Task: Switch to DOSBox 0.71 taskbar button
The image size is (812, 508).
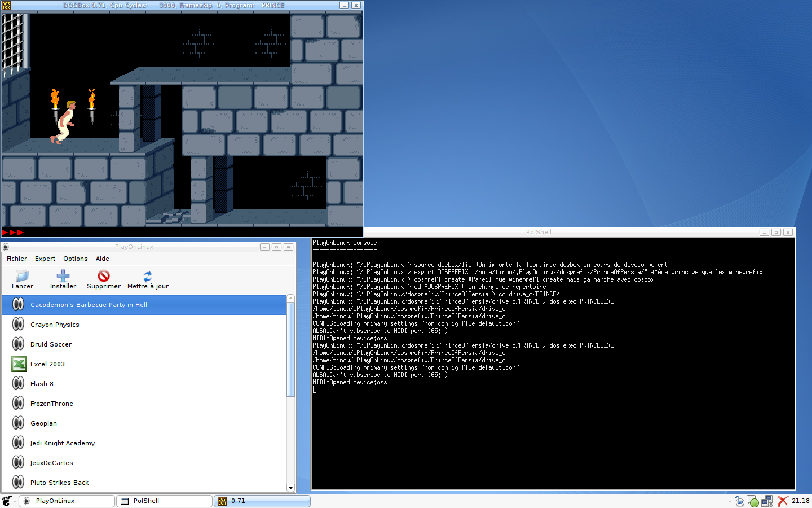Action: pos(262,501)
